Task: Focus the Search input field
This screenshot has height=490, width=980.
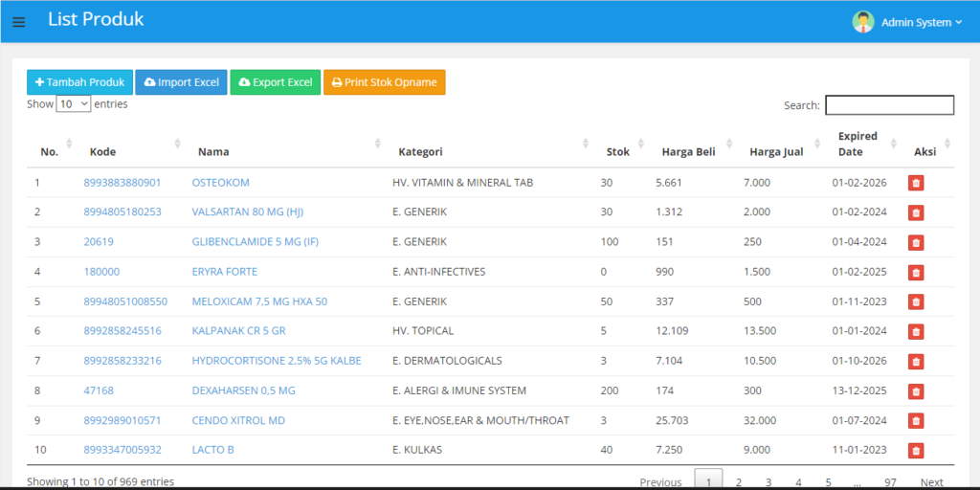Action: [889, 105]
